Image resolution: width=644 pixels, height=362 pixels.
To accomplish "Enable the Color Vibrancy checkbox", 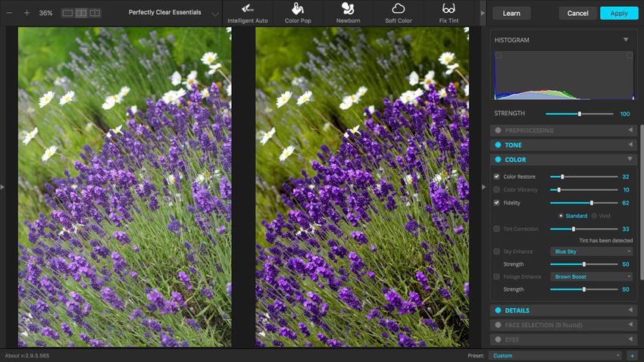I will click(x=496, y=189).
